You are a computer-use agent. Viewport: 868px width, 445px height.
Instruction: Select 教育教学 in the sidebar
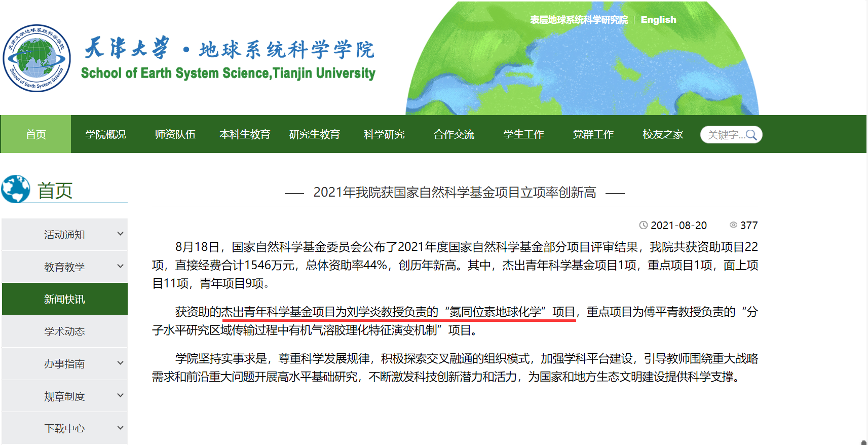pos(64,267)
